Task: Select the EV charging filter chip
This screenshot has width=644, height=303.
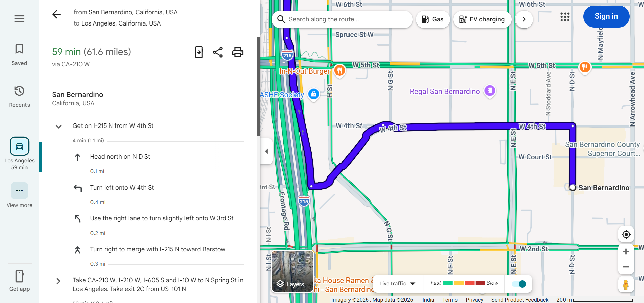Action: tap(482, 19)
